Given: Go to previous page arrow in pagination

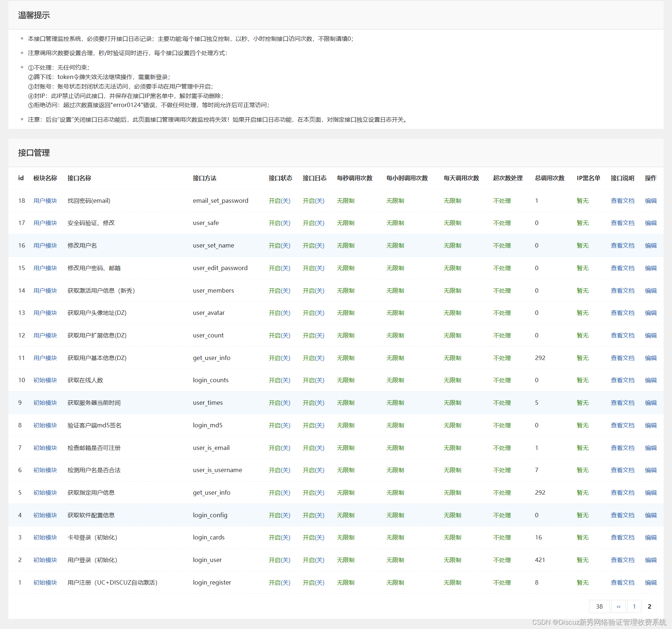Looking at the screenshot, I should coord(619,606).
